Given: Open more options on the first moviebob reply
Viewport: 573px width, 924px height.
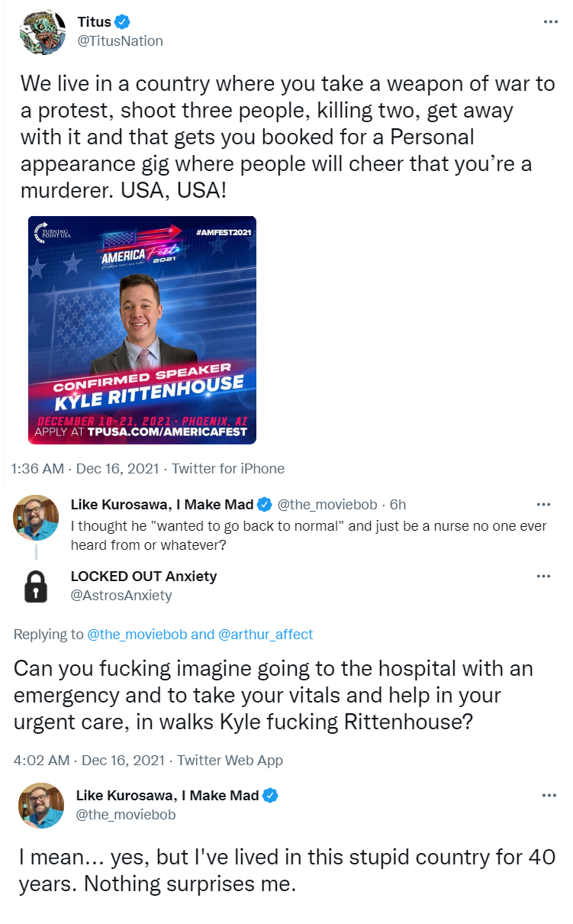Looking at the screenshot, I should point(543,504).
